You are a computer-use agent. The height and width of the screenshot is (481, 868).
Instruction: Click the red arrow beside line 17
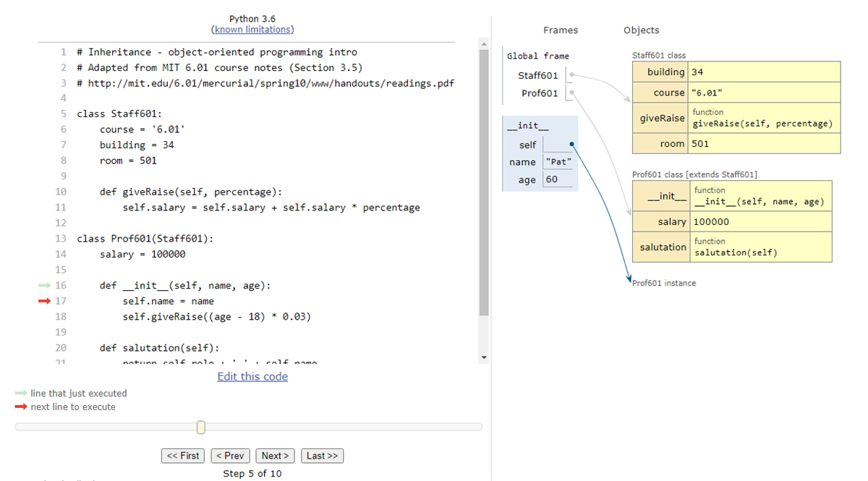tap(46, 301)
